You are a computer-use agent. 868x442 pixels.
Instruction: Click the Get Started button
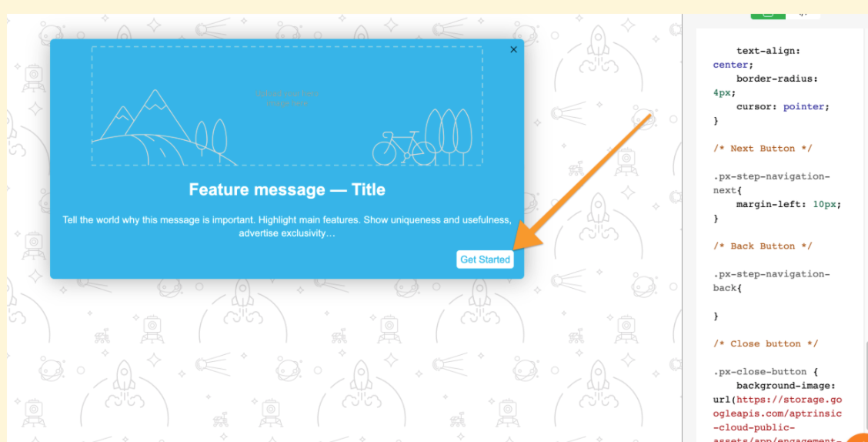pos(485,260)
